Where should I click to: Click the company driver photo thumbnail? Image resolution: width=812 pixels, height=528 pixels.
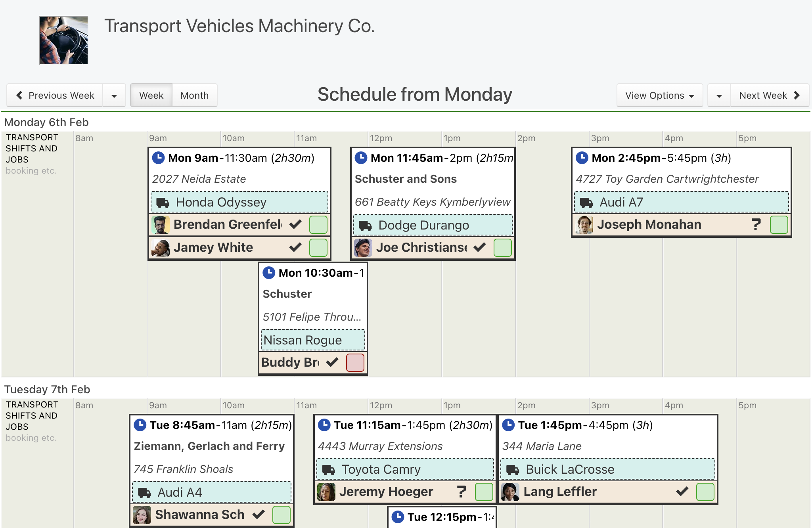(x=63, y=40)
